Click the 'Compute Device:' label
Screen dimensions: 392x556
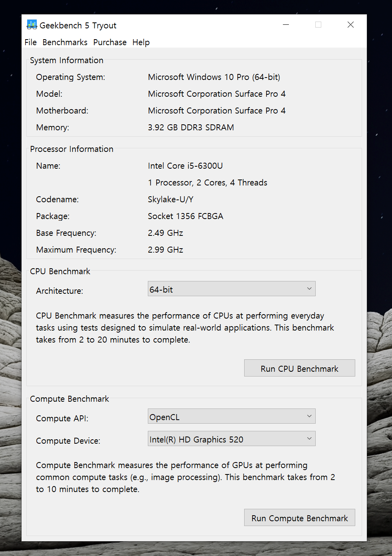68,441
